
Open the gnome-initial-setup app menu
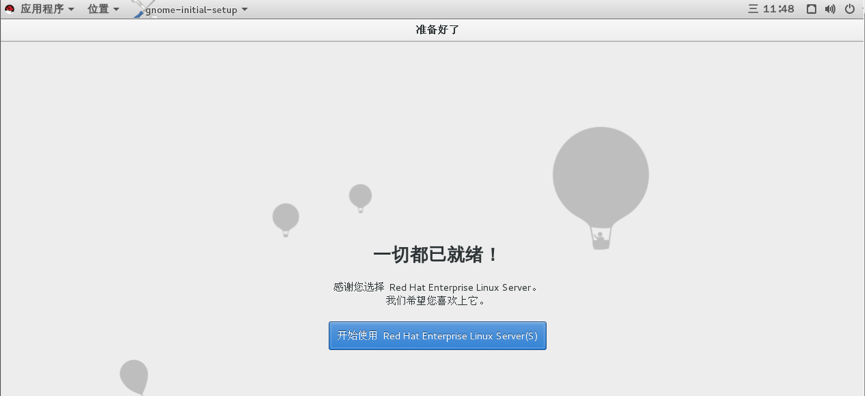(191, 9)
